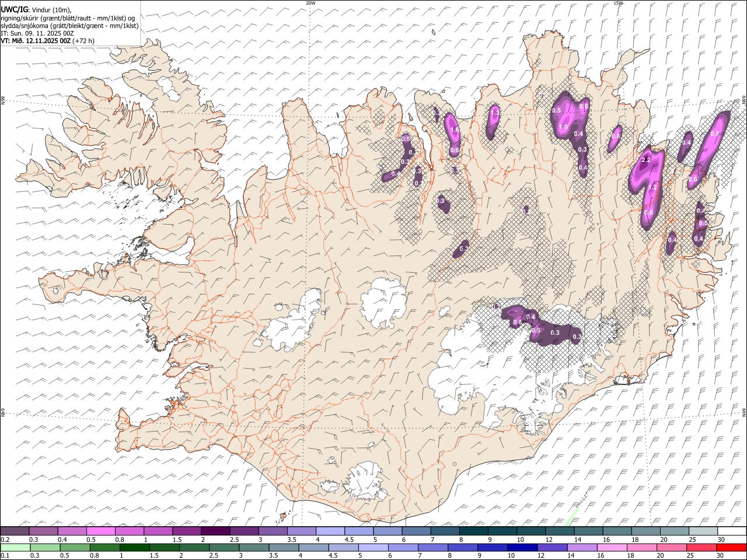Click the light pink swatch labeled 16

click(x=612, y=547)
